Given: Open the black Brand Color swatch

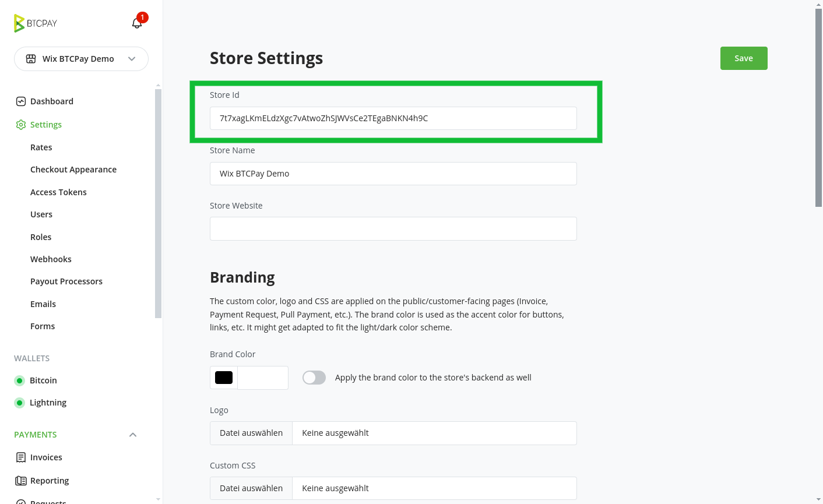Looking at the screenshot, I should coord(223,377).
